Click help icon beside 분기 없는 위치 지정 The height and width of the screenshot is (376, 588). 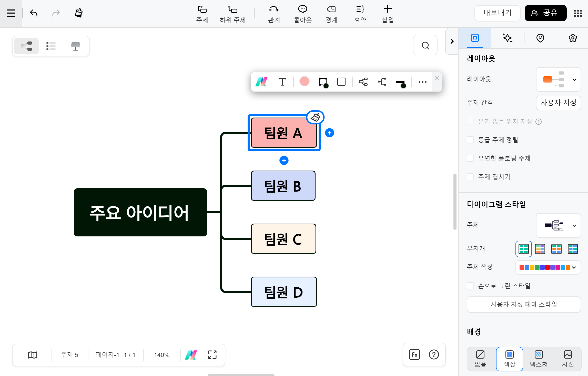539,122
